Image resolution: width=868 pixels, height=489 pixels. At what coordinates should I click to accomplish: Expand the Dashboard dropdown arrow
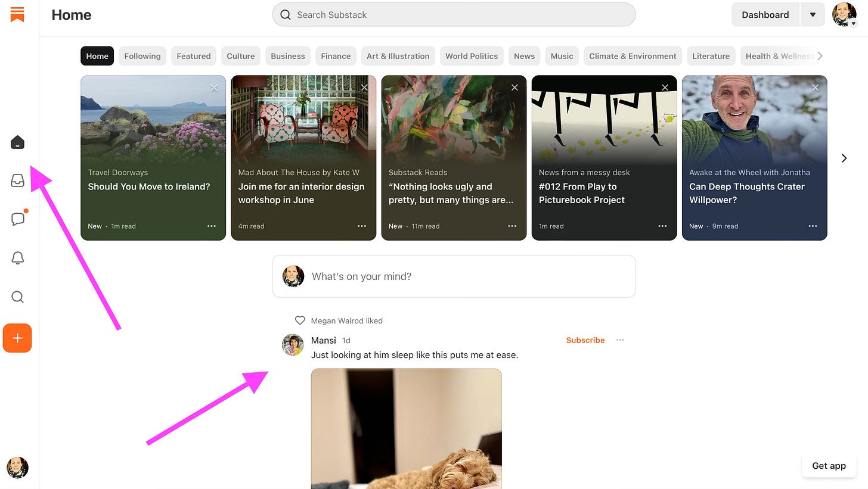813,15
